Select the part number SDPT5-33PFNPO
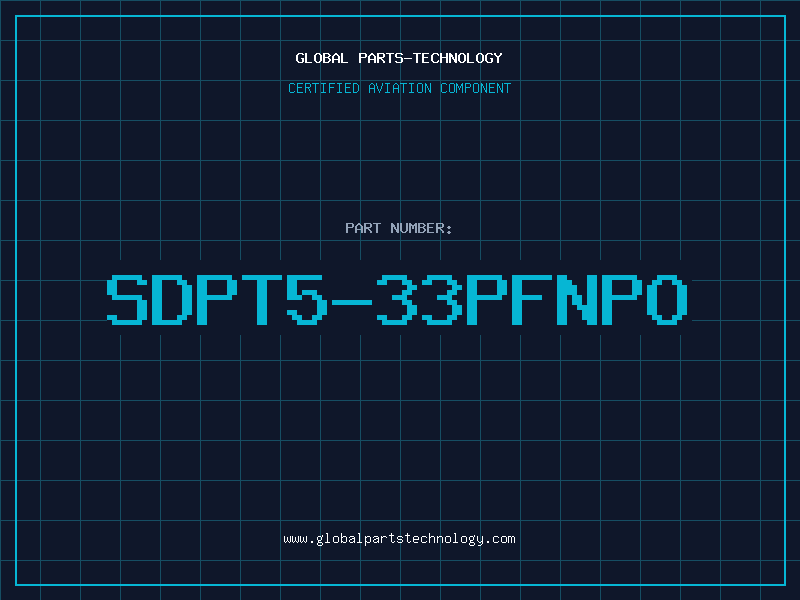 pyautogui.click(x=398, y=299)
